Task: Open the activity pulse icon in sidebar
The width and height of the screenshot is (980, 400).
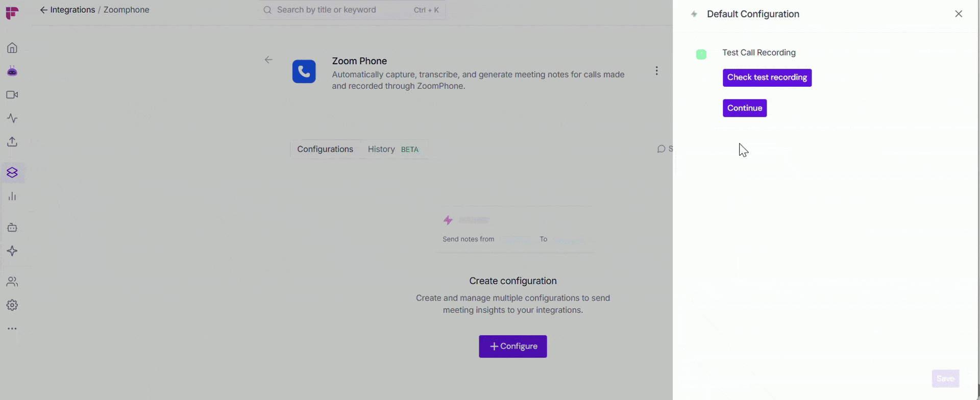Action: click(x=12, y=118)
